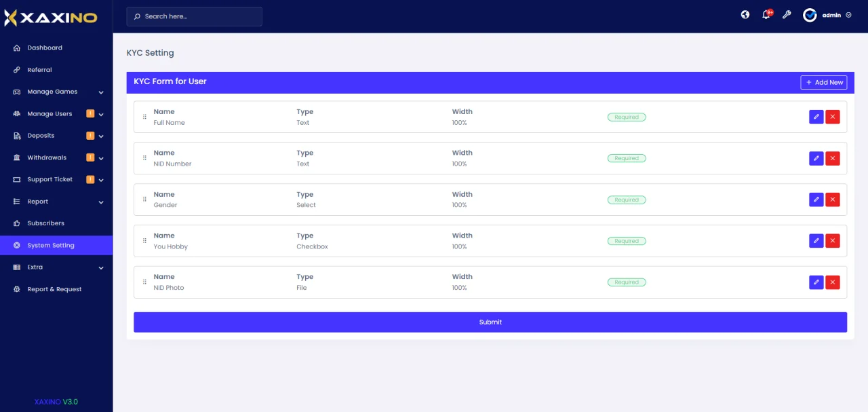Click the 'Checkbox' type value
This screenshot has height=412, width=868.
(x=312, y=246)
